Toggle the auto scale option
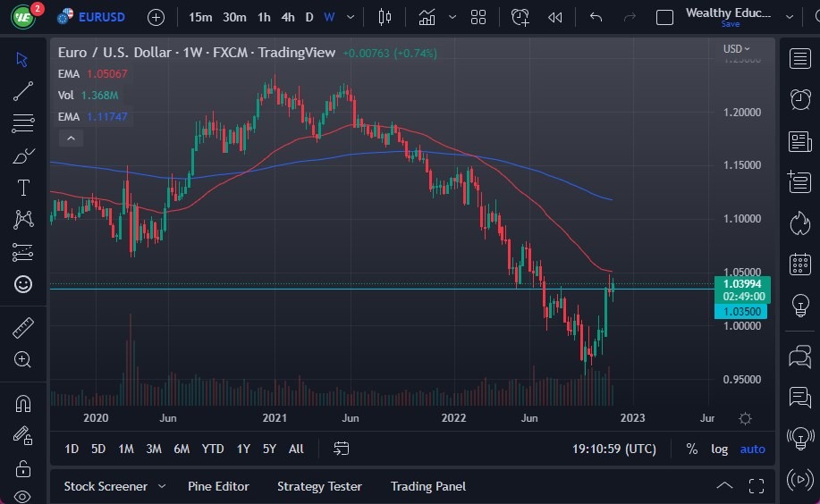 pyautogui.click(x=752, y=449)
